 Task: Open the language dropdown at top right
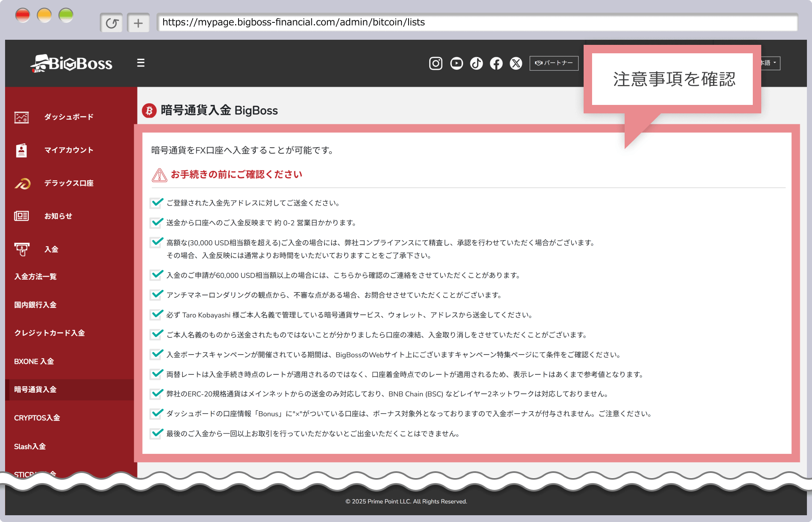[x=770, y=63]
